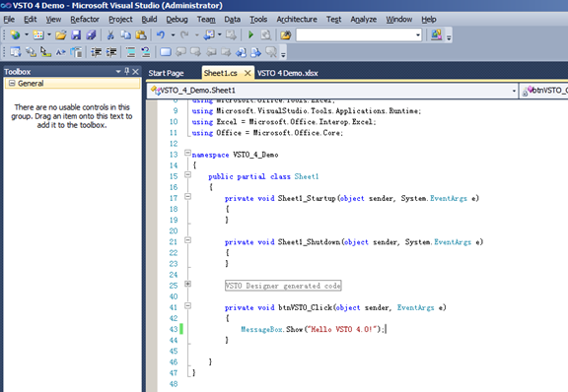Open the Edit menu
Screen dimensions: 568x392
click(x=30, y=19)
